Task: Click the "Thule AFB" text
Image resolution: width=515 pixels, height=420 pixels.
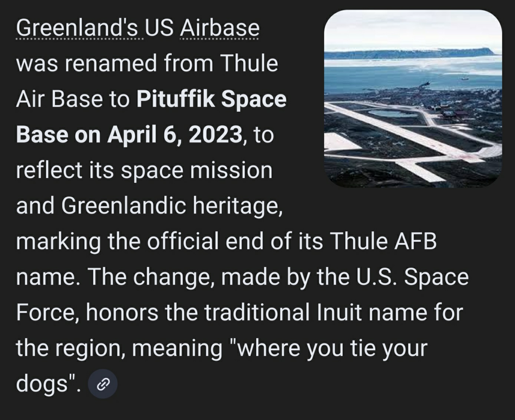Action: (x=383, y=241)
